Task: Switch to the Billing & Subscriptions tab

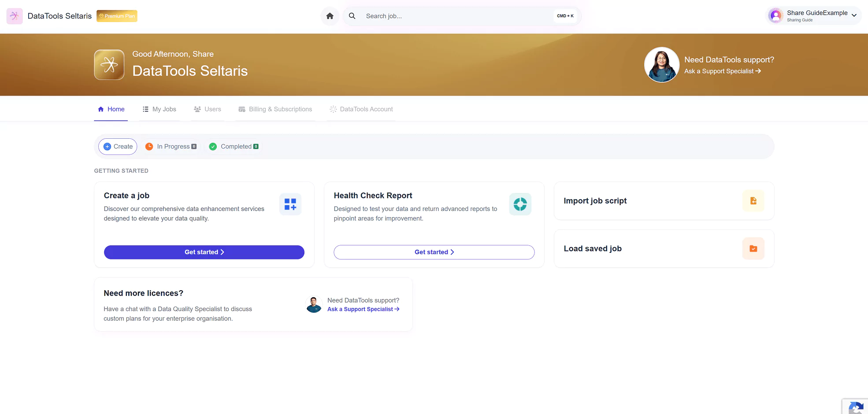Action: (275, 109)
